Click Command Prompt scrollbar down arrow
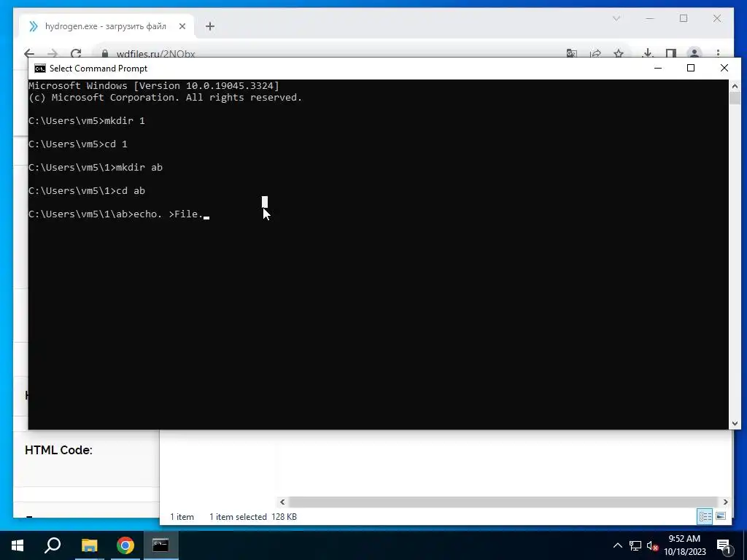Screen dimensions: 747x560 pyautogui.click(x=735, y=423)
